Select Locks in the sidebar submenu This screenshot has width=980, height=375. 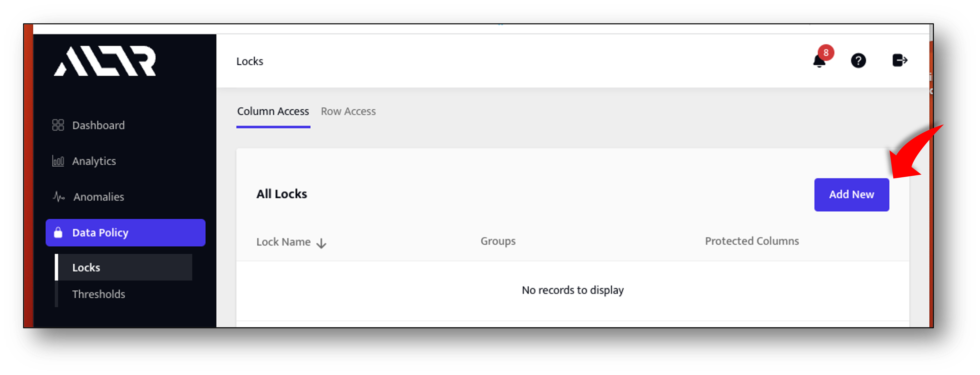(86, 268)
